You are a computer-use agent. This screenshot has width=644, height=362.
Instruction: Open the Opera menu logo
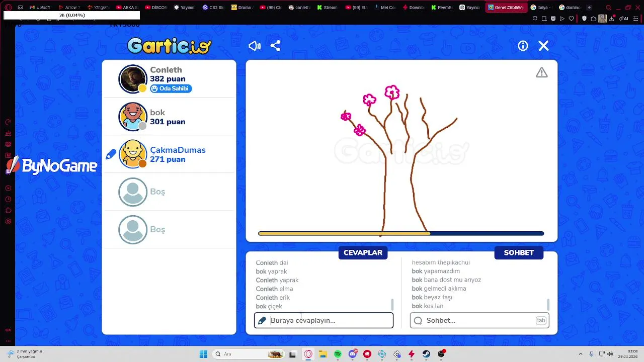click(x=8, y=8)
